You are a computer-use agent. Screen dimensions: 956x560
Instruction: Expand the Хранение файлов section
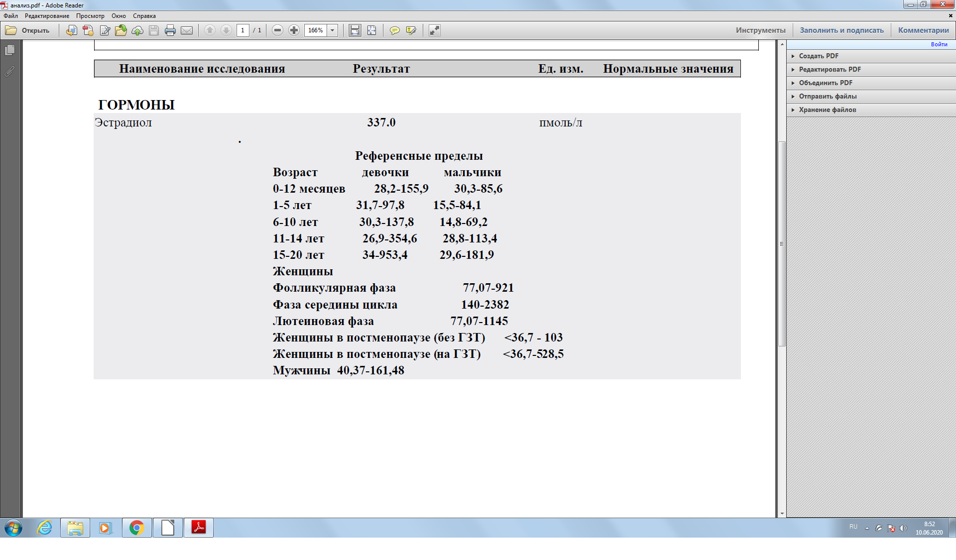tap(827, 110)
